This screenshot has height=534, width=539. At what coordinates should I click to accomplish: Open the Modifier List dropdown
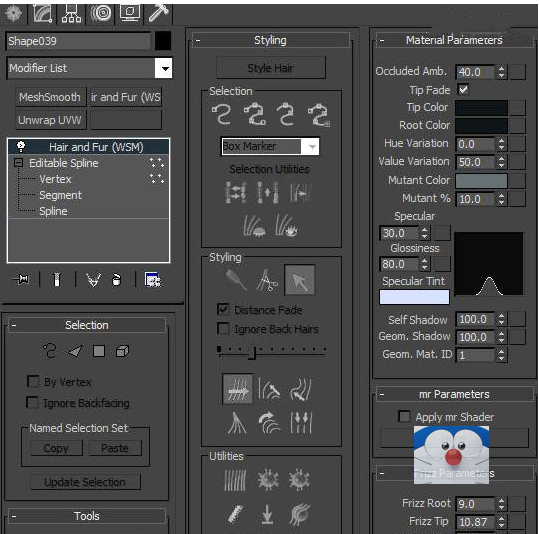(x=164, y=68)
